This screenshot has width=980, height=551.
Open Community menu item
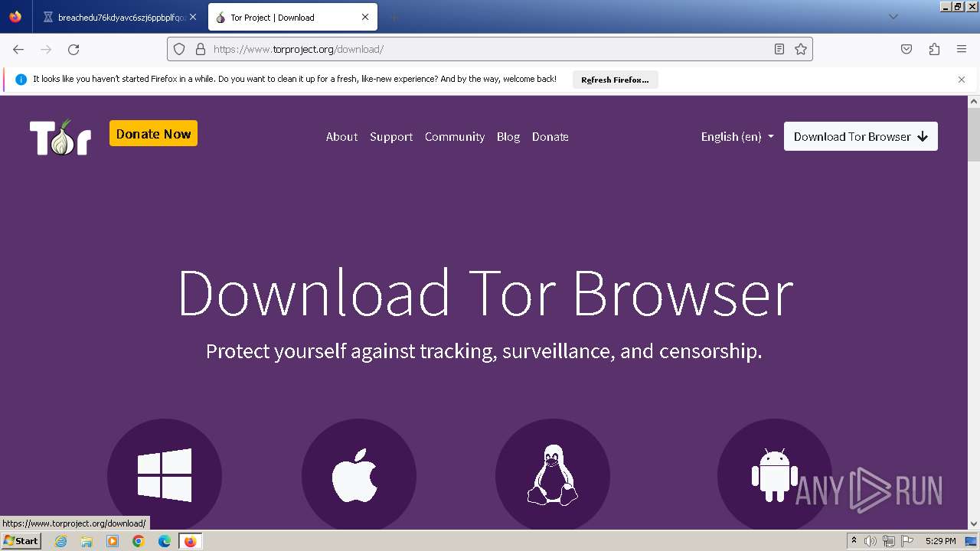[x=455, y=136]
